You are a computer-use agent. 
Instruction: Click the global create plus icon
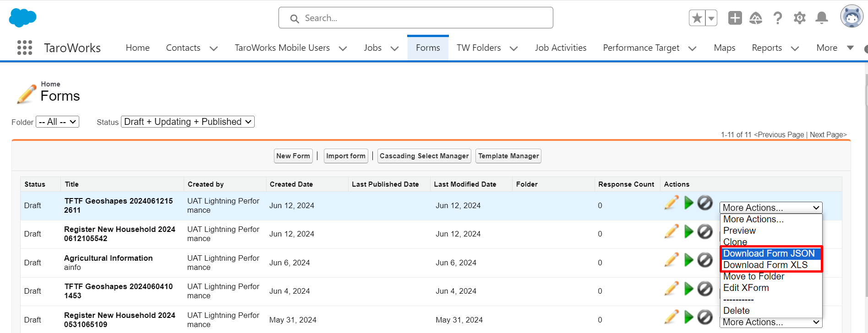[735, 18]
